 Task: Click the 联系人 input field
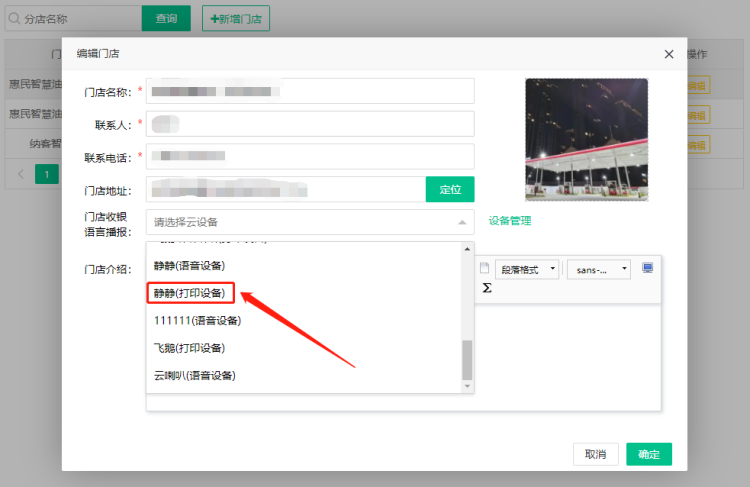tap(310, 124)
